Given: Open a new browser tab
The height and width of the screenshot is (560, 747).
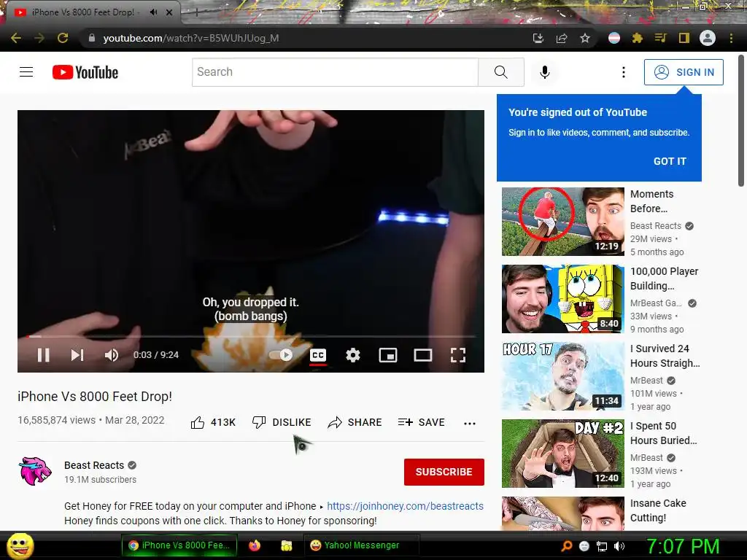Looking at the screenshot, I should (196, 13).
